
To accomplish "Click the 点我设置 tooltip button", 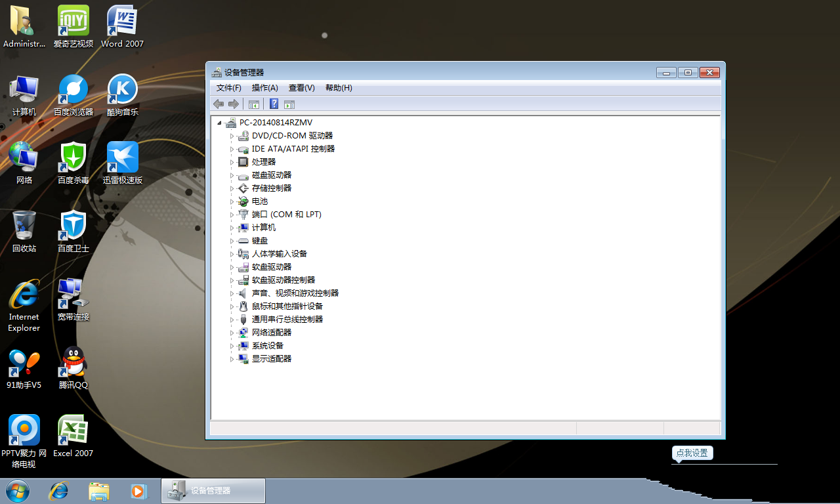I will (692, 453).
